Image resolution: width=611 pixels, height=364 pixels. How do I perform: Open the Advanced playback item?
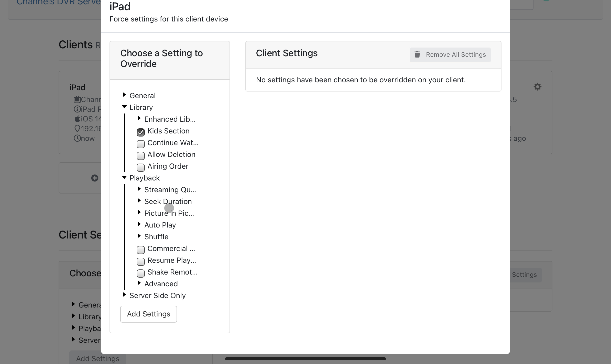[161, 284]
